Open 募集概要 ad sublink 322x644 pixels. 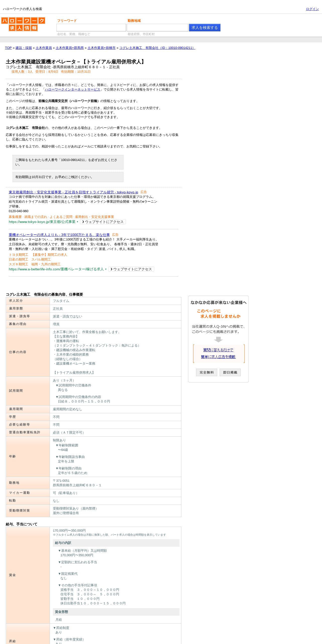[x=15, y=217]
